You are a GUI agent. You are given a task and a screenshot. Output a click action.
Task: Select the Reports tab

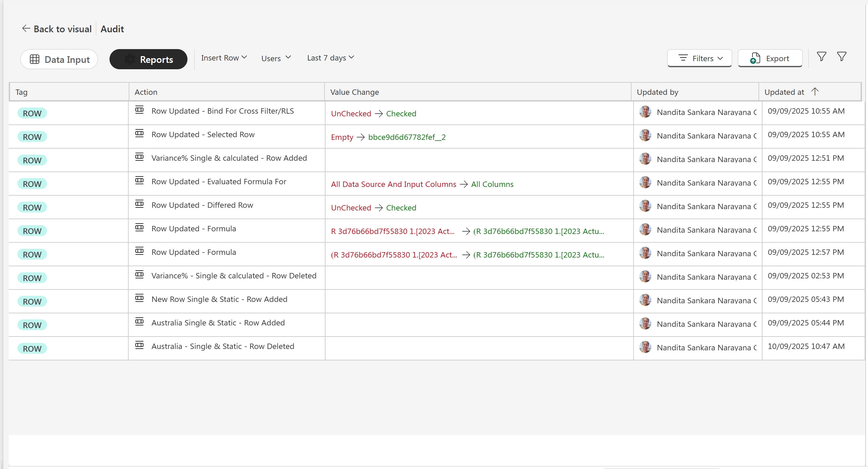148,60
